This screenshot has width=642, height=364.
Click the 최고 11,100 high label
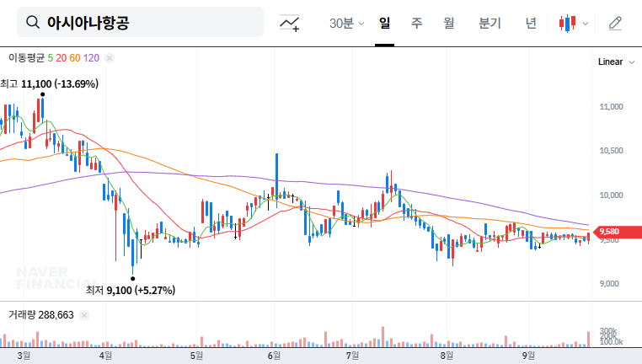[49, 84]
